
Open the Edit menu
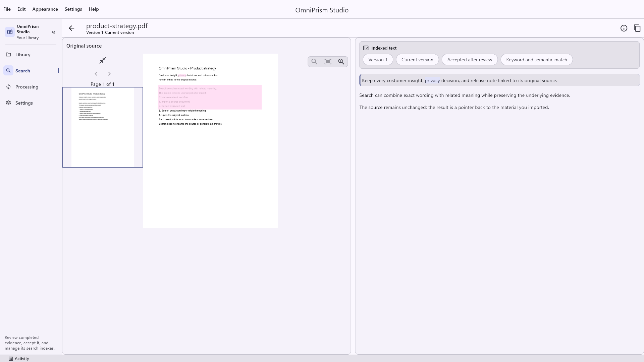21,9
